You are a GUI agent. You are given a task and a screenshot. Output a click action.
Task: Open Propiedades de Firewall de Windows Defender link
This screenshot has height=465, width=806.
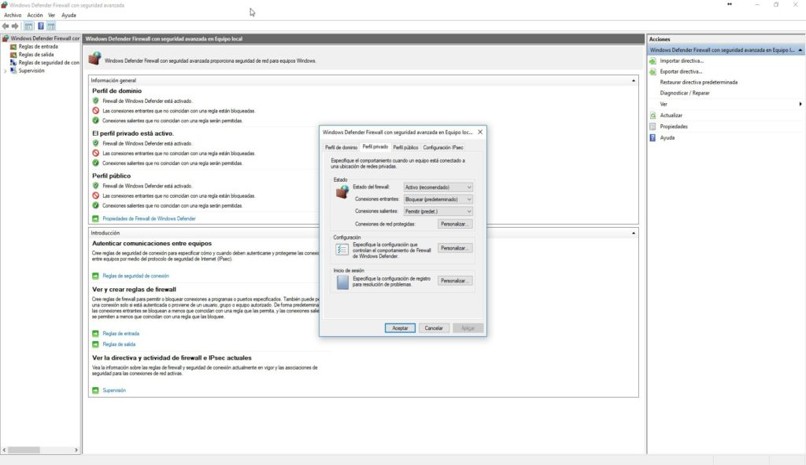pos(149,218)
